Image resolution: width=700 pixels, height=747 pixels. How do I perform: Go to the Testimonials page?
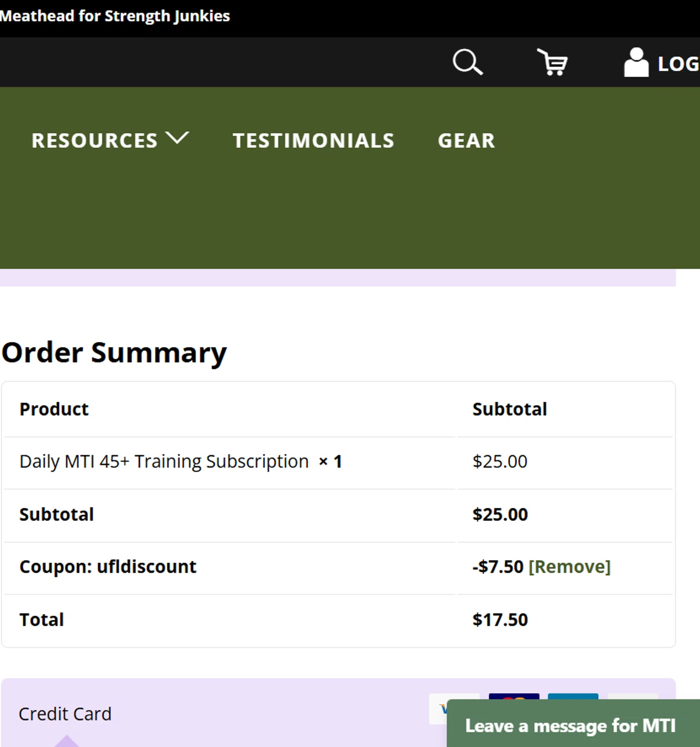(313, 140)
